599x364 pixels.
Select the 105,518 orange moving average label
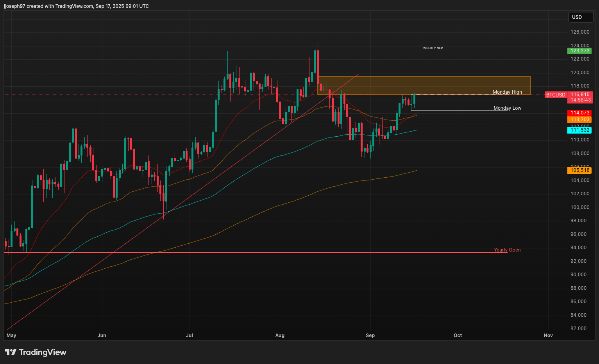tap(579, 170)
